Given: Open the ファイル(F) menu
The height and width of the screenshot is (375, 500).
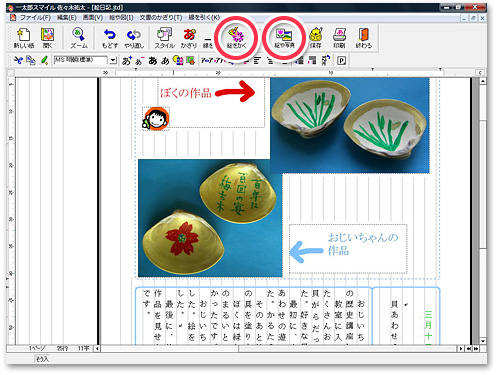Looking at the screenshot, I should pyautogui.click(x=35, y=18).
